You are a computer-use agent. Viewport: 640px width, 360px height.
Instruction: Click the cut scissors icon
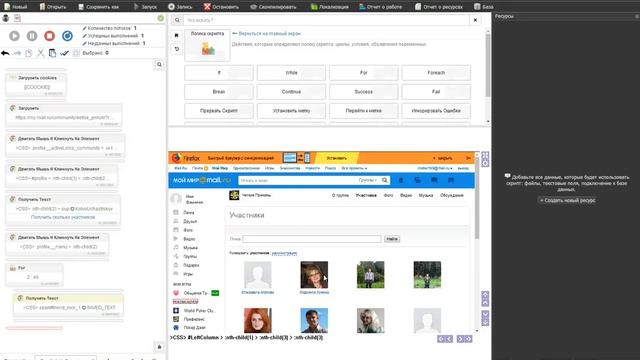click(x=40, y=53)
